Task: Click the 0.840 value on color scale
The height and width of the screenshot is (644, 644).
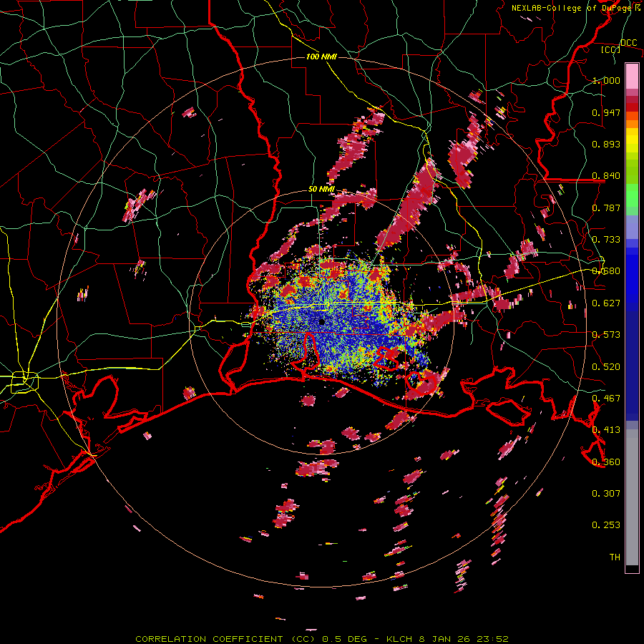Action: [x=606, y=176]
